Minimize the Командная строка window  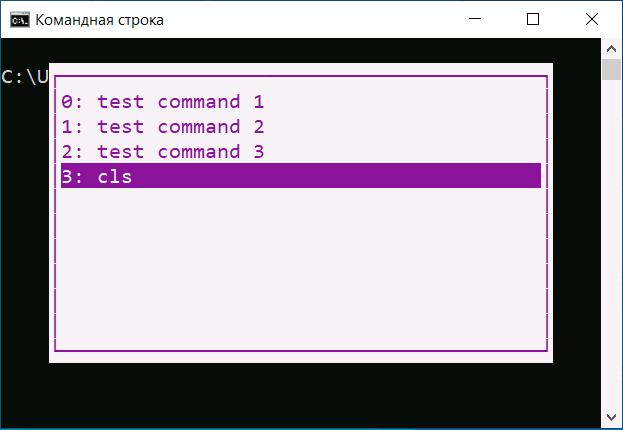tap(475, 19)
